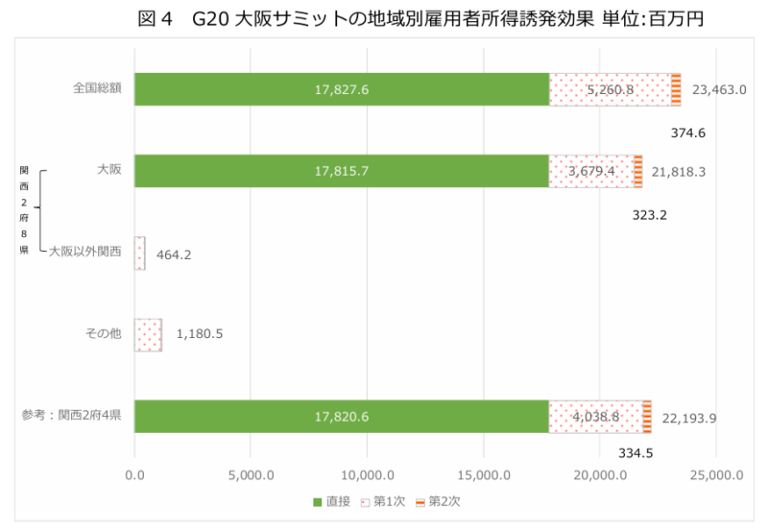Click the 15,000.0 horizontal axis tick label
Screen dimensions: 768x532
click(484, 473)
